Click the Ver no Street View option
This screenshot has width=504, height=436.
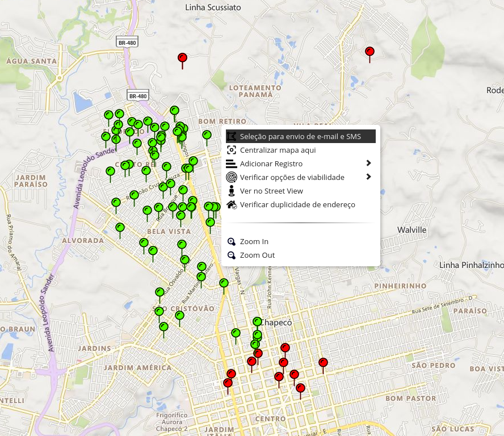point(272,191)
